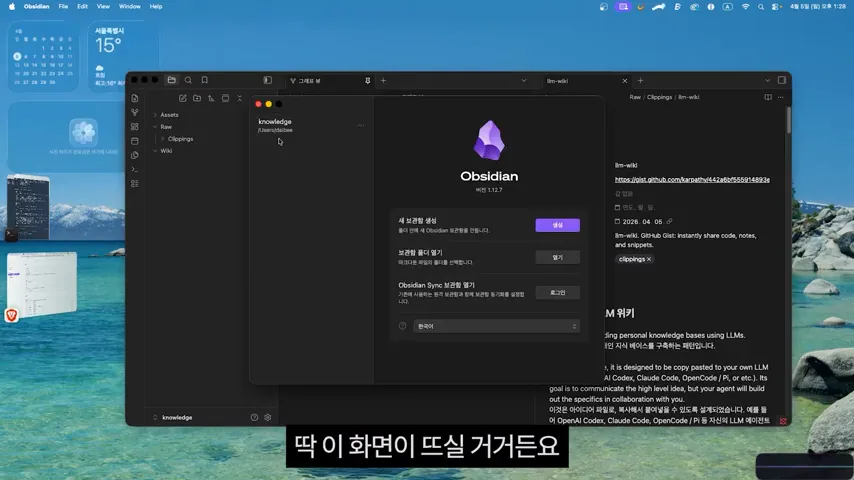This screenshot has width=854, height=480.
Task: Toggle reading view book icon
Action: pos(768,98)
